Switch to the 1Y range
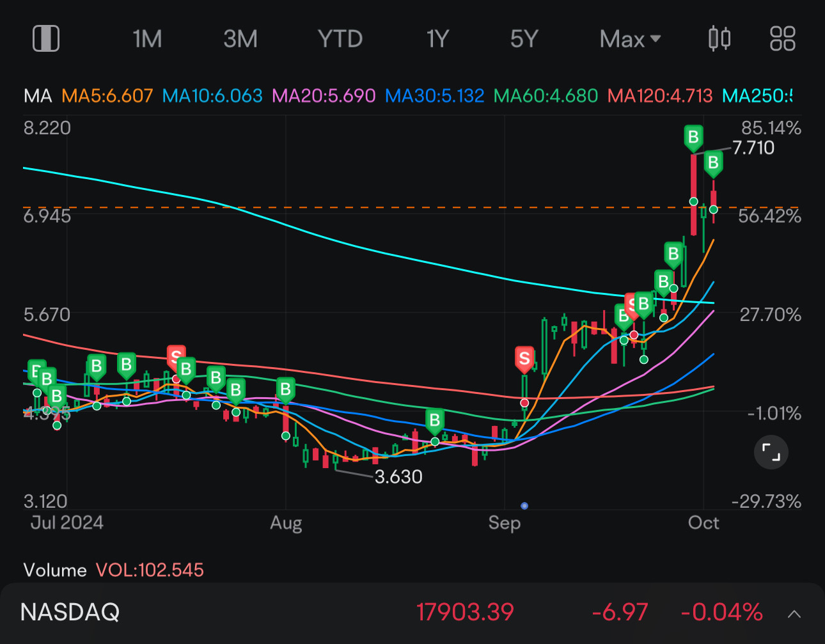 pos(438,39)
